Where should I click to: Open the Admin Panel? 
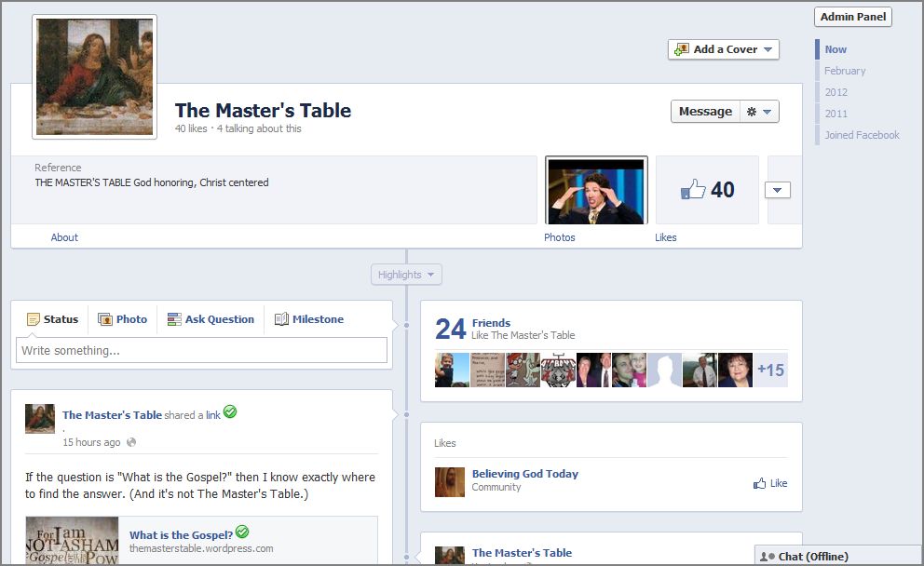coord(852,17)
